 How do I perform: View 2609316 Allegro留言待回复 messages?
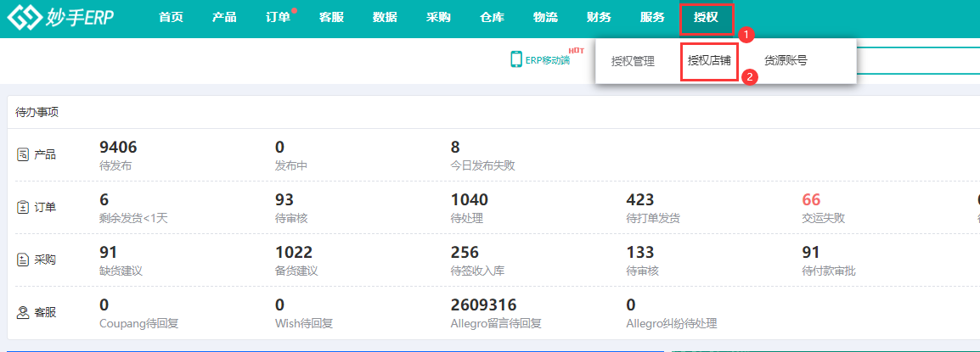483,305
